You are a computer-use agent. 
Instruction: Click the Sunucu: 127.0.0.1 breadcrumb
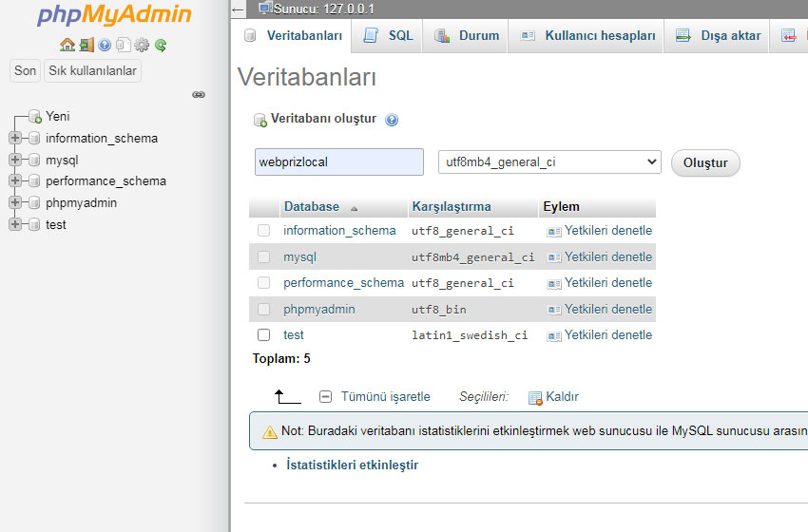click(x=324, y=9)
